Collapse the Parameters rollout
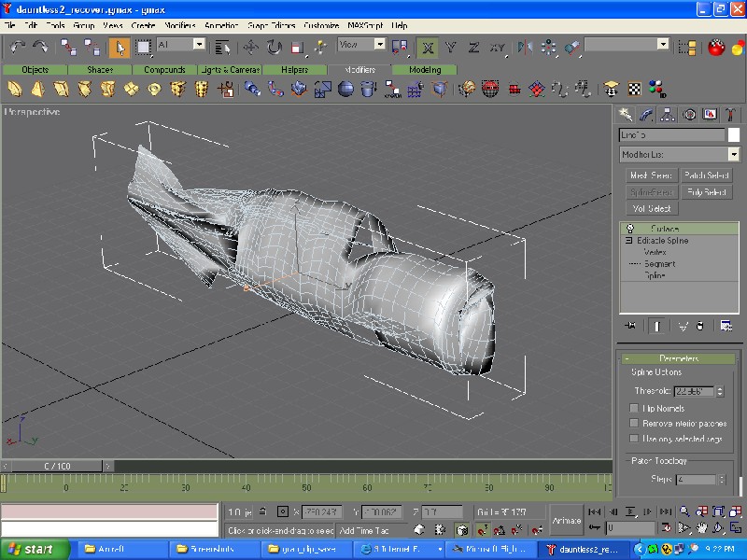This screenshot has height=560, width=747. click(x=678, y=358)
